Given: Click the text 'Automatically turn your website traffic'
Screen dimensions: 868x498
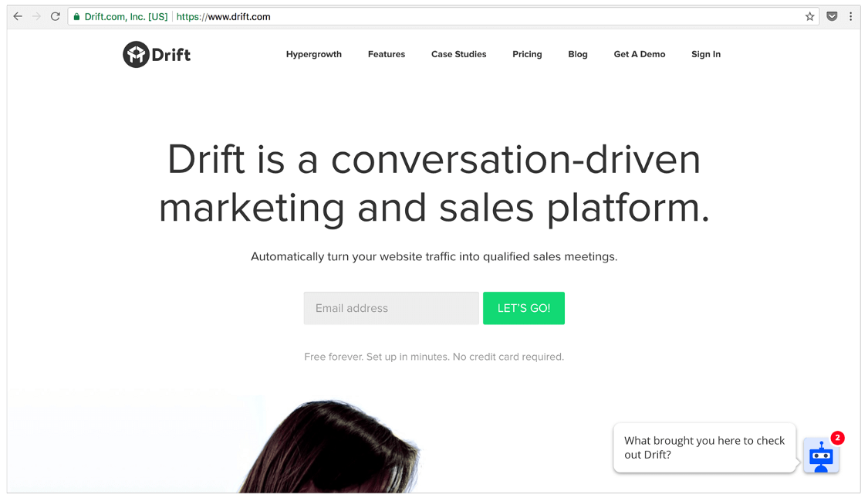Looking at the screenshot, I should pyautogui.click(x=434, y=256).
